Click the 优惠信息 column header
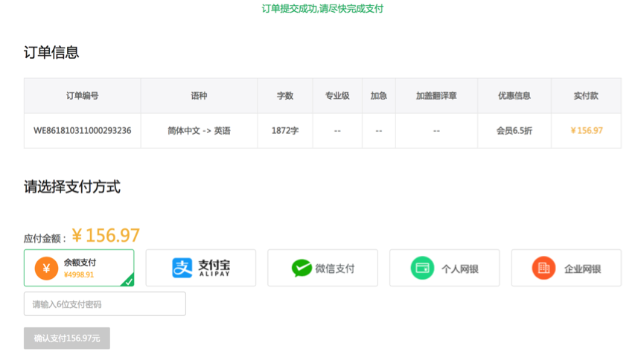The image size is (644, 357). point(514,96)
